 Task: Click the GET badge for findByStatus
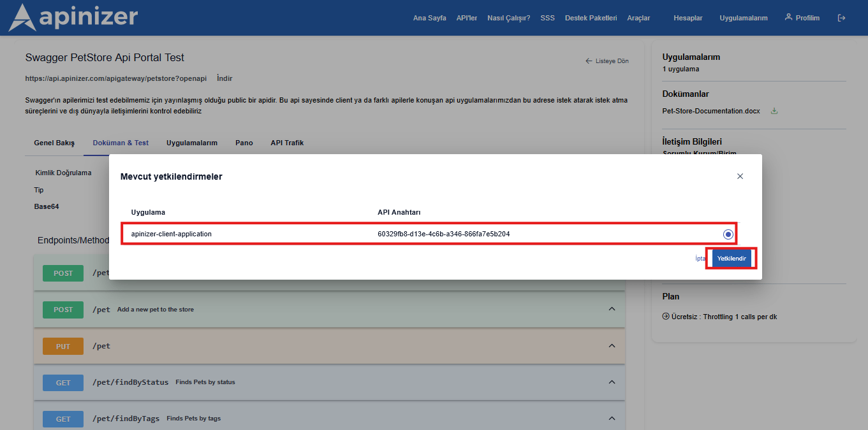tap(63, 382)
